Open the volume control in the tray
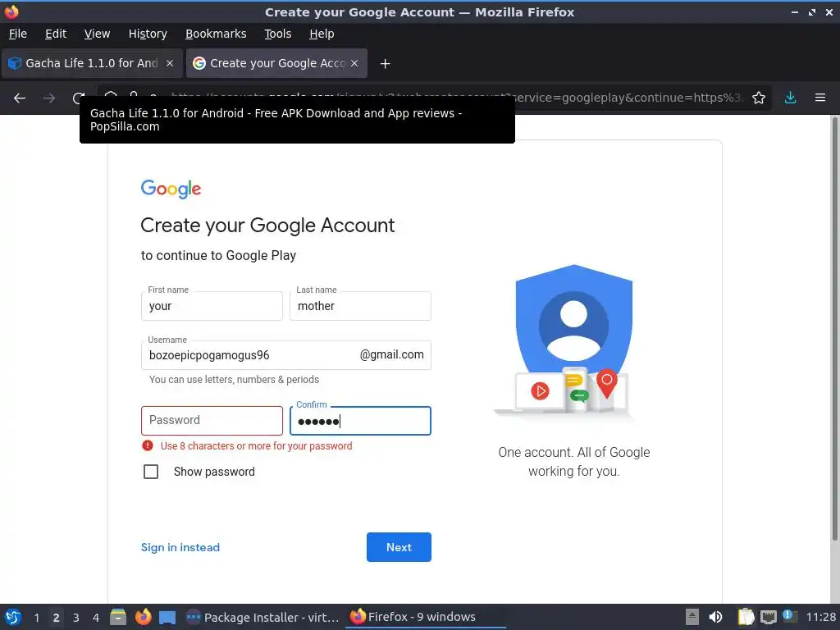This screenshot has height=630, width=840. tap(715, 617)
